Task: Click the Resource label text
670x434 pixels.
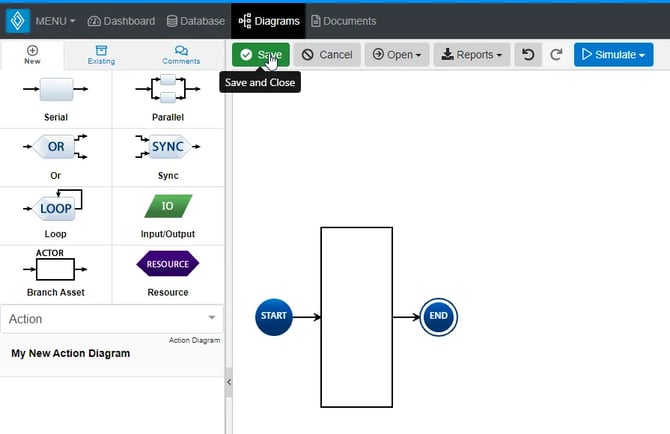Action: click(x=168, y=292)
